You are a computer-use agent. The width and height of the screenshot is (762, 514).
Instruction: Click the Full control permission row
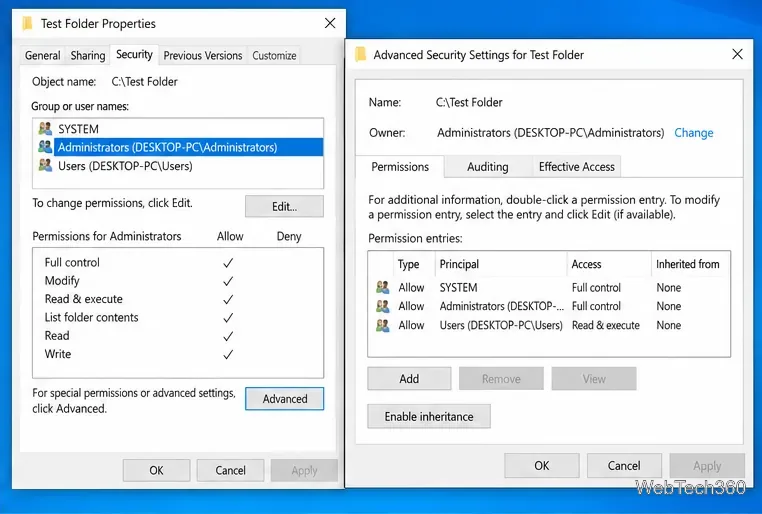[178, 262]
